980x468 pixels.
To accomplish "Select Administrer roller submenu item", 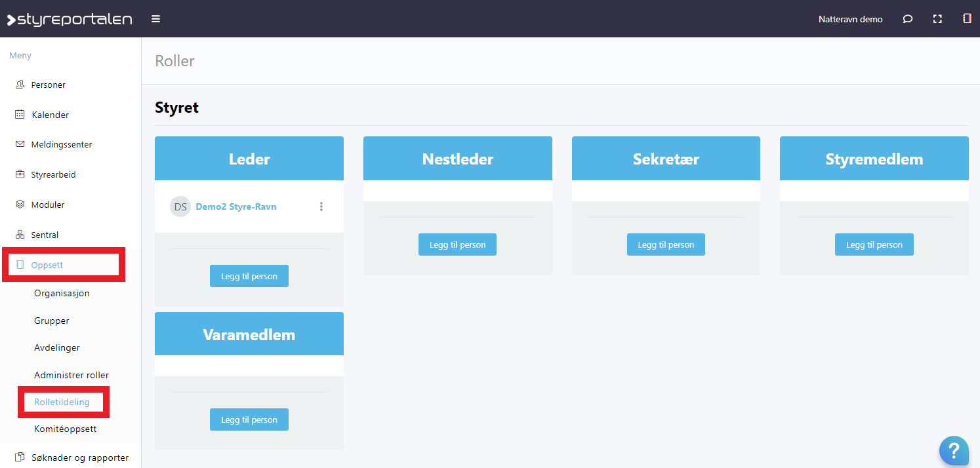I will [71, 375].
